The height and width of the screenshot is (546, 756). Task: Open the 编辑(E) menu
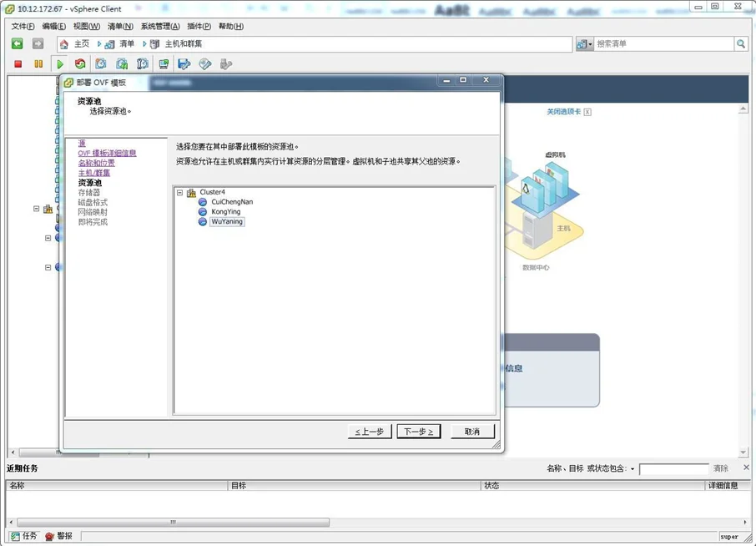click(x=54, y=26)
